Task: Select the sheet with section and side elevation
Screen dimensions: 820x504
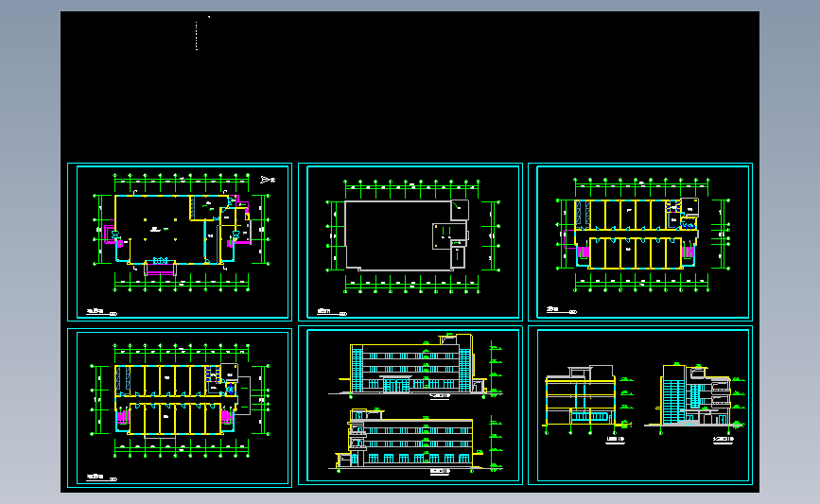Action: coord(640,406)
